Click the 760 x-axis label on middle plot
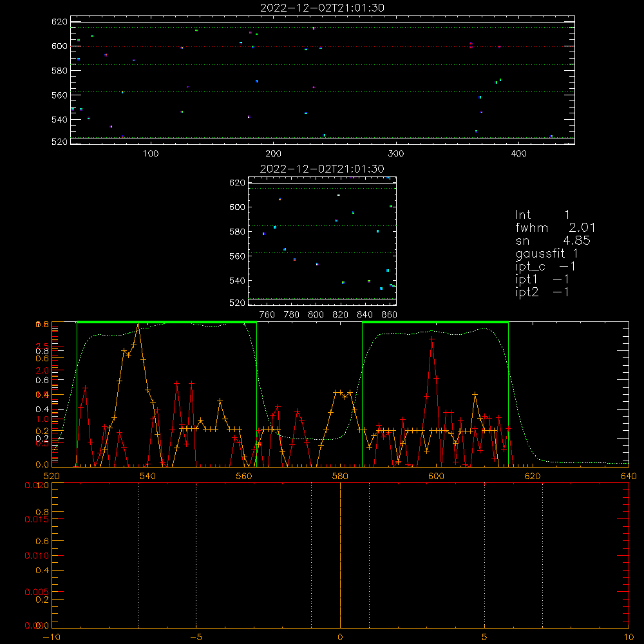Viewport: 644px width, 644px height. tap(267, 315)
